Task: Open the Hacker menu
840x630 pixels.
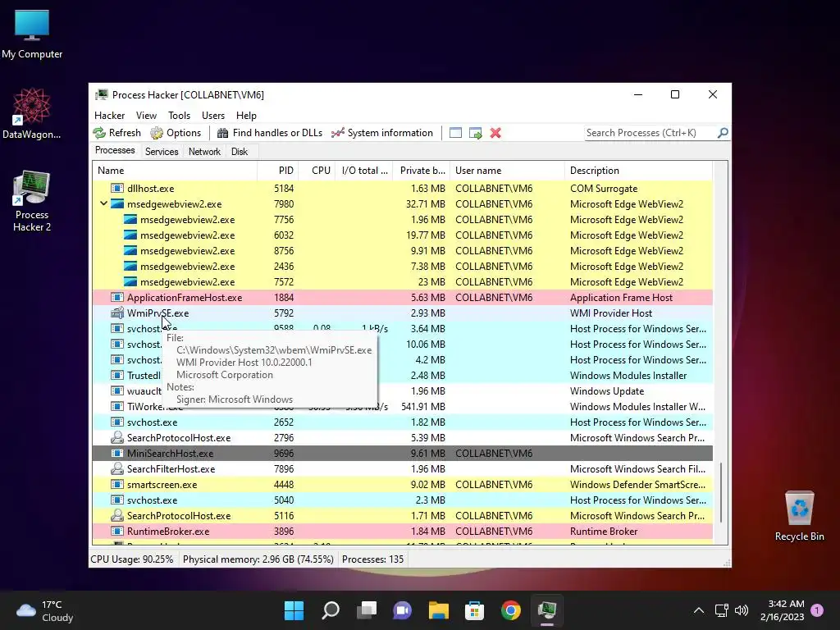Action: [109, 116]
